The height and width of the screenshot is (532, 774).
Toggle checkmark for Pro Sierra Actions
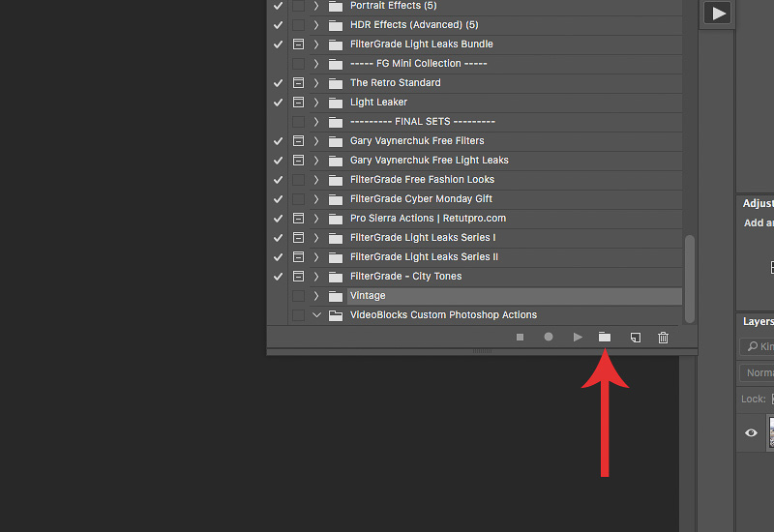(x=278, y=219)
